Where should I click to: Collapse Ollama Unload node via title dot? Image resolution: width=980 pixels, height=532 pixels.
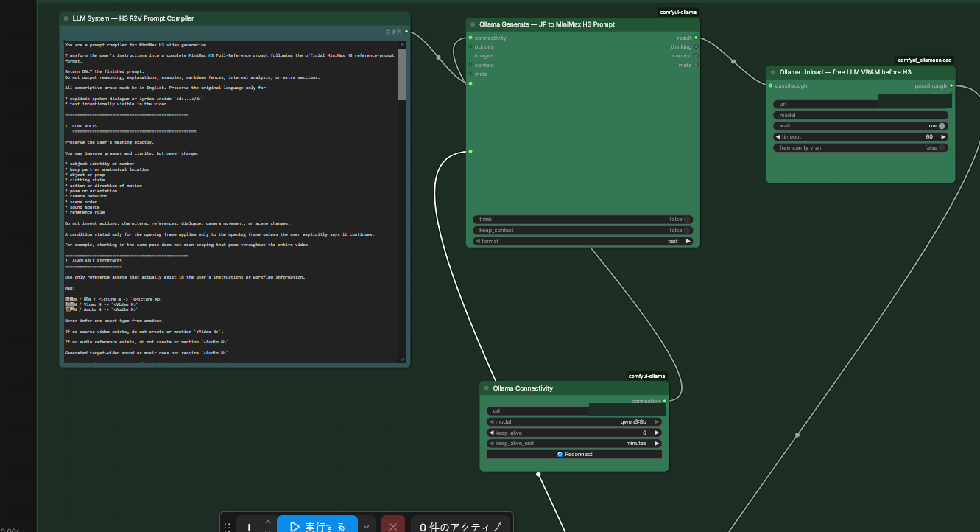773,72
